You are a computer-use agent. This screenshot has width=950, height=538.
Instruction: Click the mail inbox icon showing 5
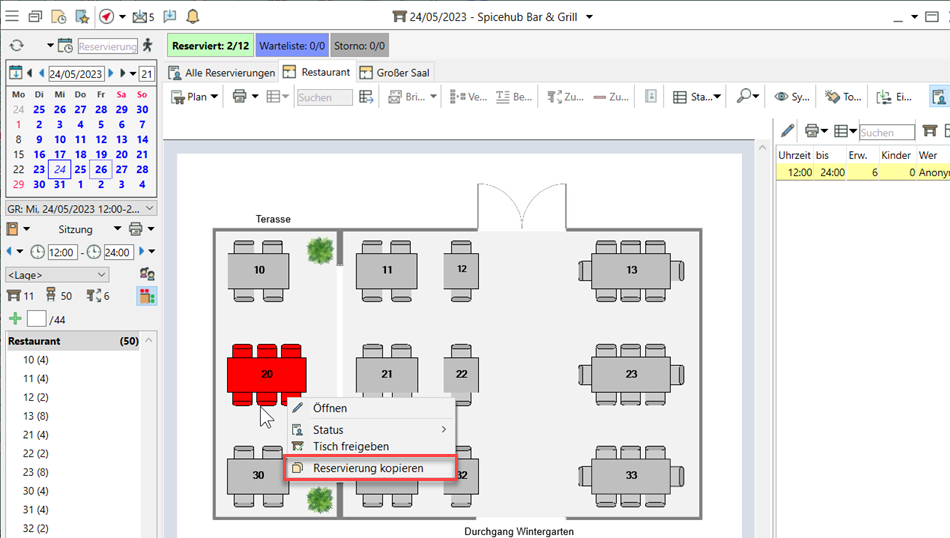[143, 17]
